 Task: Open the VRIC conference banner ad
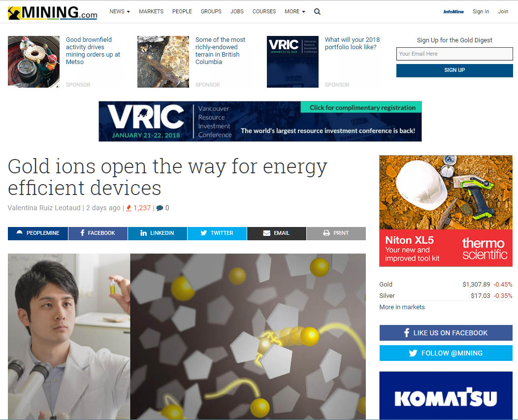pyautogui.click(x=260, y=121)
